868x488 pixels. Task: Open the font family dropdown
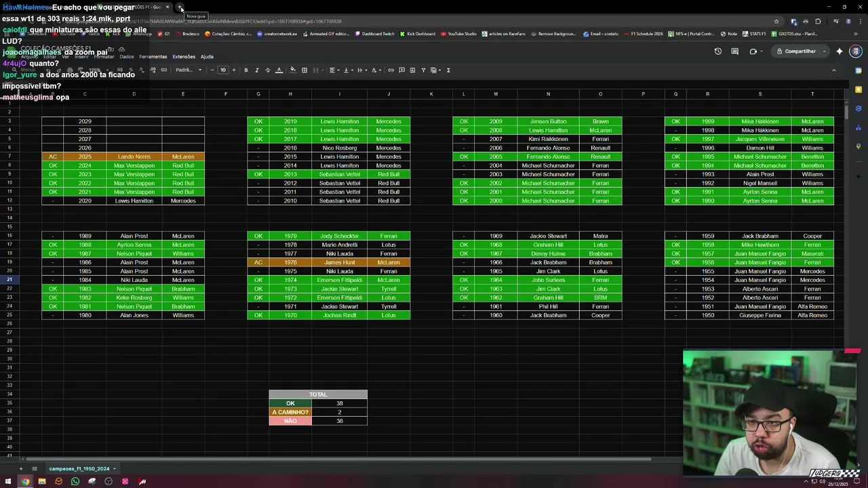[x=189, y=70]
